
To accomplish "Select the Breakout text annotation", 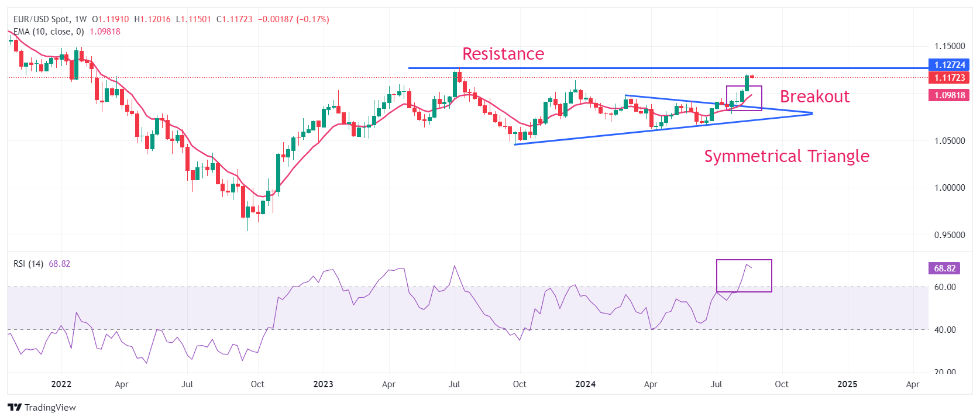I will click(814, 97).
